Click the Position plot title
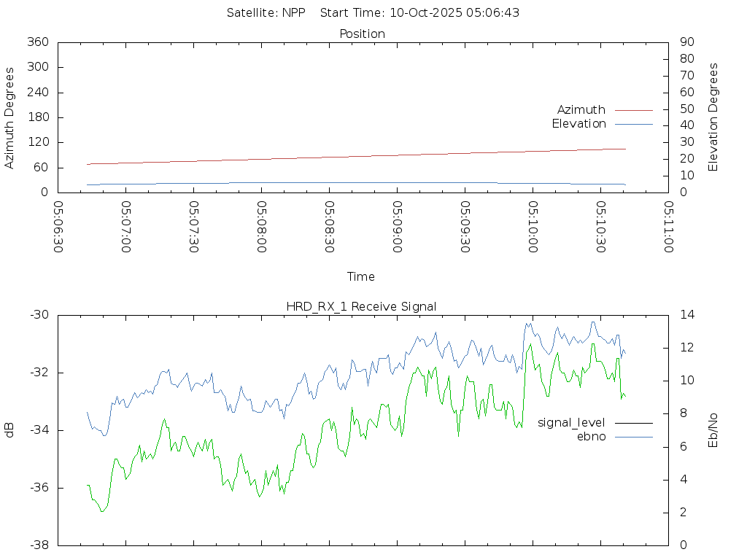This screenshot has width=747, height=560. [x=362, y=34]
